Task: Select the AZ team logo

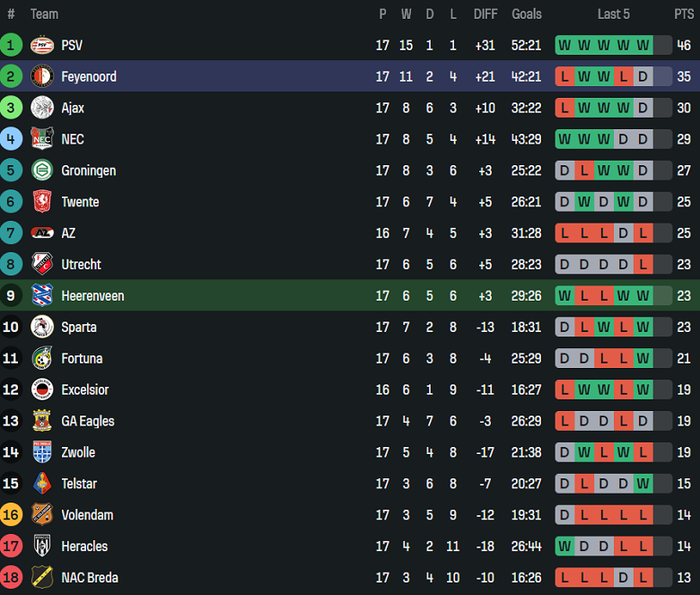Action: coord(42,232)
